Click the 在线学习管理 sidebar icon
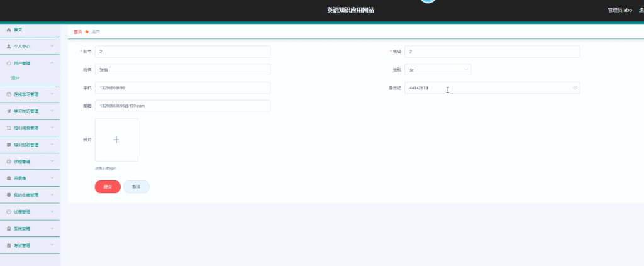 pyautogui.click(x=9, y=94)
